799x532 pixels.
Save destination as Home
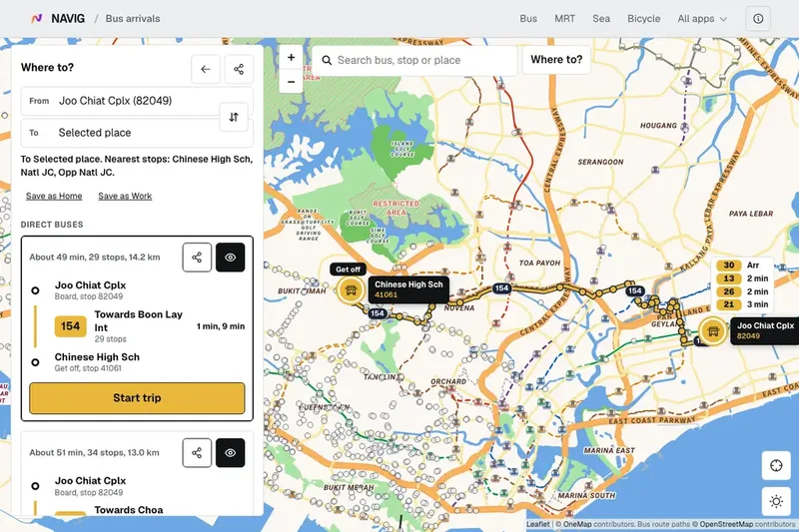point(54,196)
